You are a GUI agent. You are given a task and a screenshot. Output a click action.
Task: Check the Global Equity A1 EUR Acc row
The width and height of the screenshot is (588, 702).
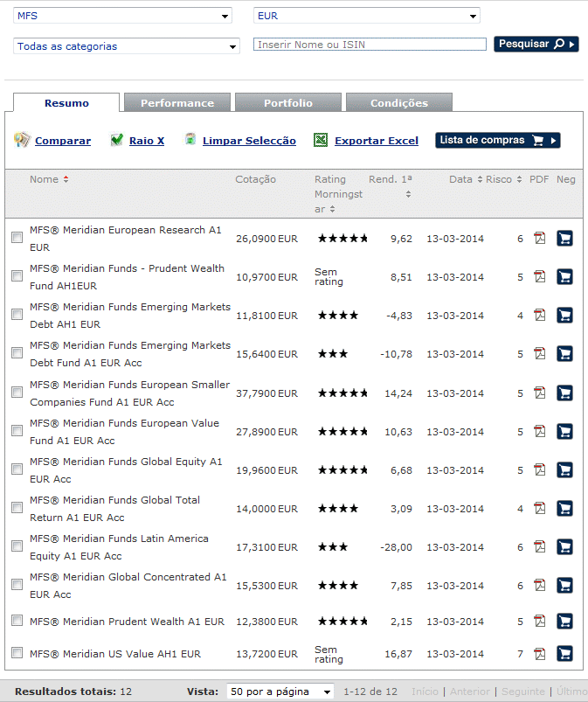pos(17,469)
